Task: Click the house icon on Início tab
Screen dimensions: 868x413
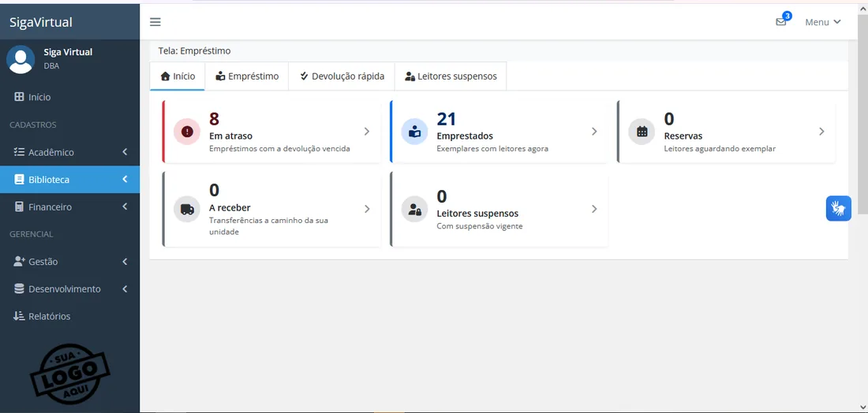Action: 165,76
